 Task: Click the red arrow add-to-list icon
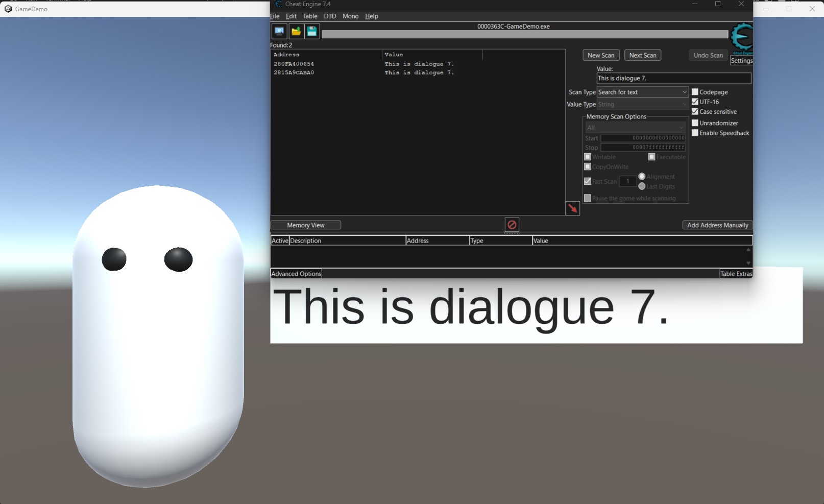click(573, 208)
